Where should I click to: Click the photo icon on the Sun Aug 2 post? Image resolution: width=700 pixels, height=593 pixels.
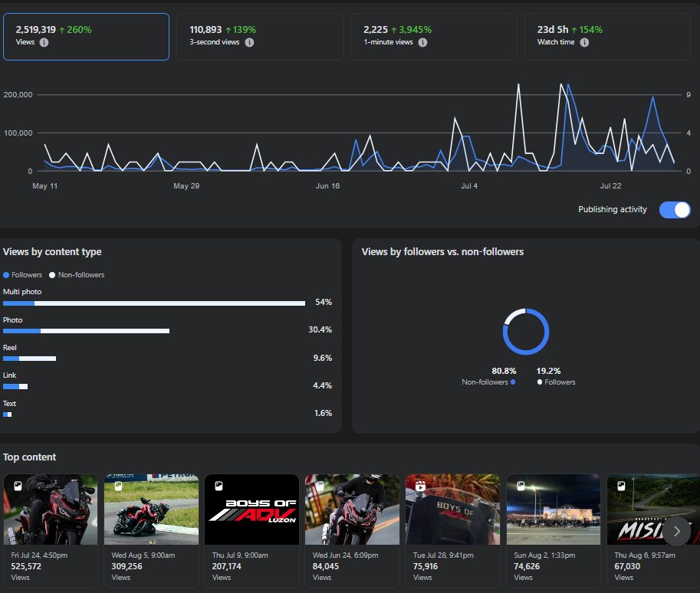point(521,486)
